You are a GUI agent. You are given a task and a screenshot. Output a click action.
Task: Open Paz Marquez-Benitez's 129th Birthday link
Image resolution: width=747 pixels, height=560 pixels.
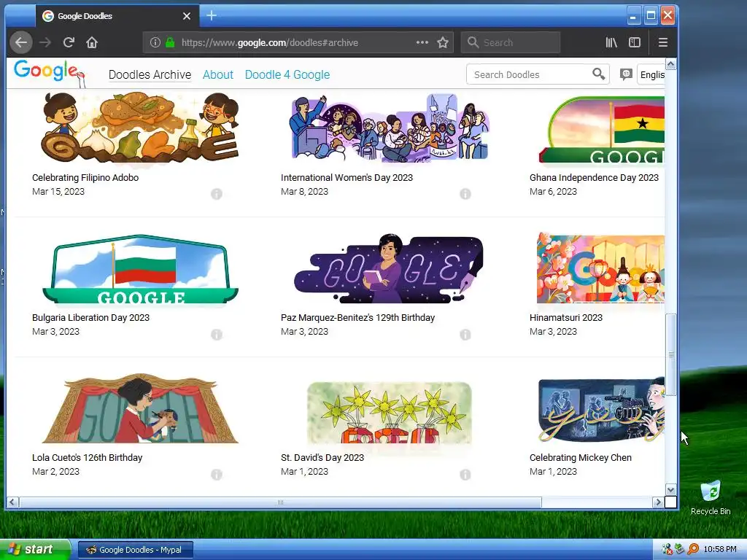357,318
